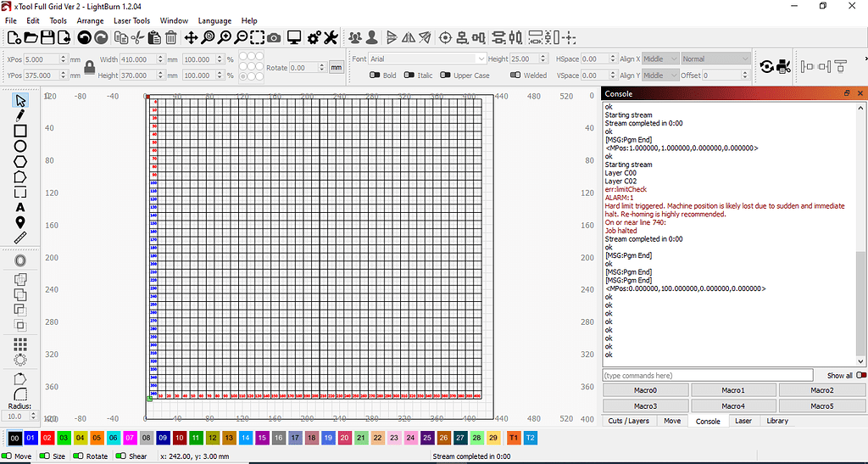Select the Measure ruler tool
The width and height of the screenshot is (868, 464).
click(x=20, y=238)
